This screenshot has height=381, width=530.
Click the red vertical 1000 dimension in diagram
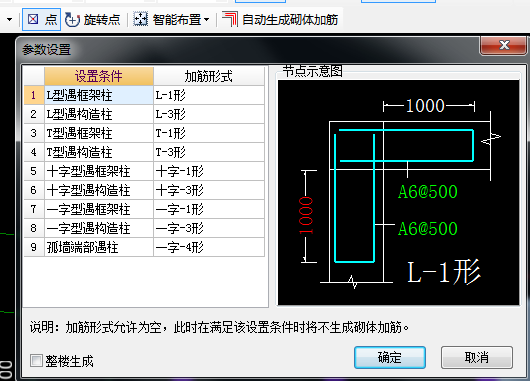306,215
